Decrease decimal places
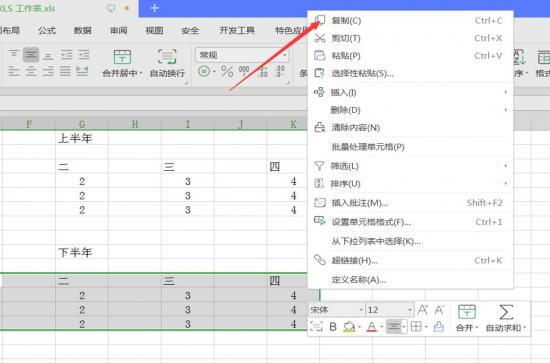The image size is (550, 363). 280,71
